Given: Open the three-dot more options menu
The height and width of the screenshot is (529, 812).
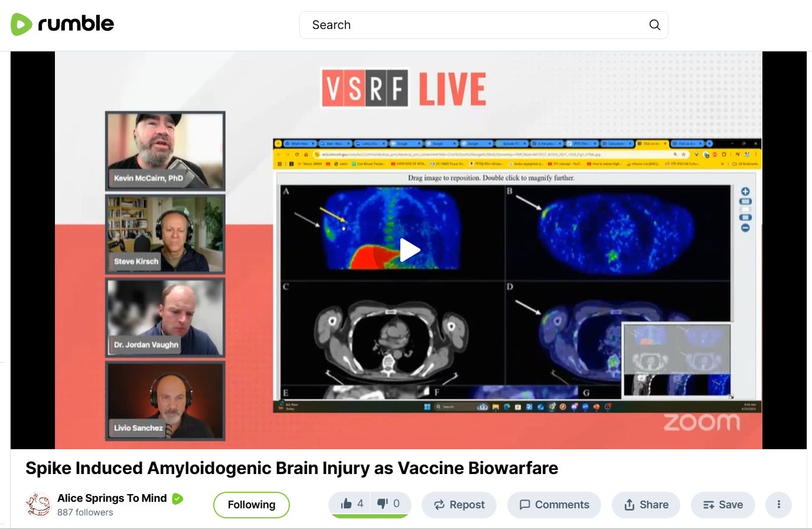Looking at the screenshot, I should pyautogui.click(x=778, y=505).
